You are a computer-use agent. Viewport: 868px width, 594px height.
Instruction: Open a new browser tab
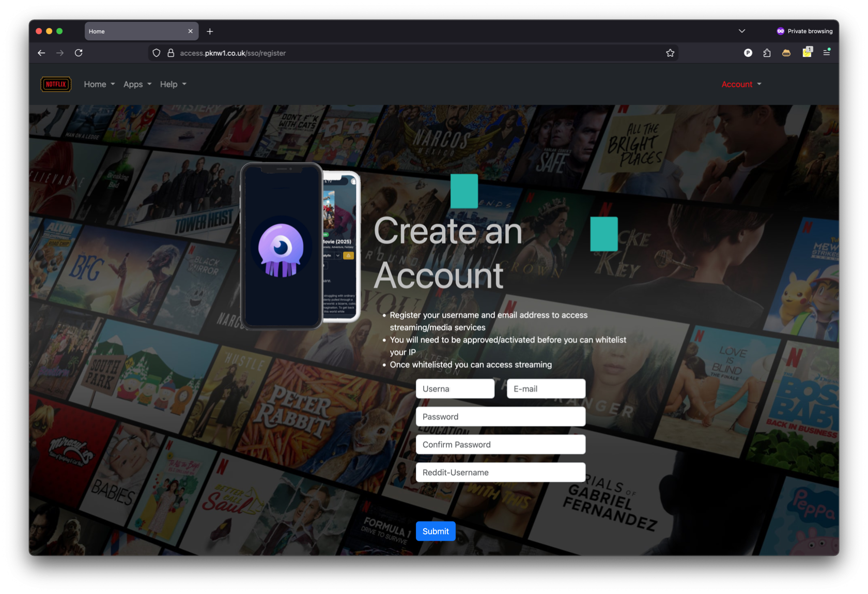[210, 32]
